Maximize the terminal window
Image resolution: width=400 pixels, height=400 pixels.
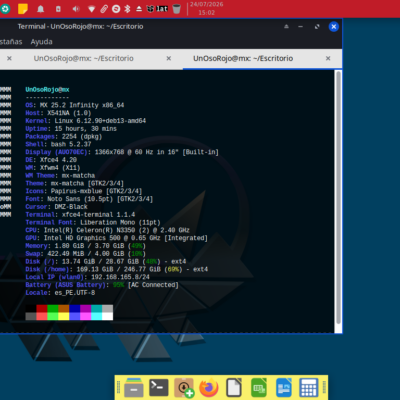coord(317,26)
